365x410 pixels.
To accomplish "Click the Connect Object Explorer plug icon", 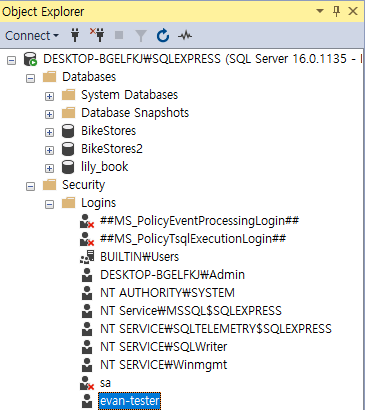I will point(75,35).
